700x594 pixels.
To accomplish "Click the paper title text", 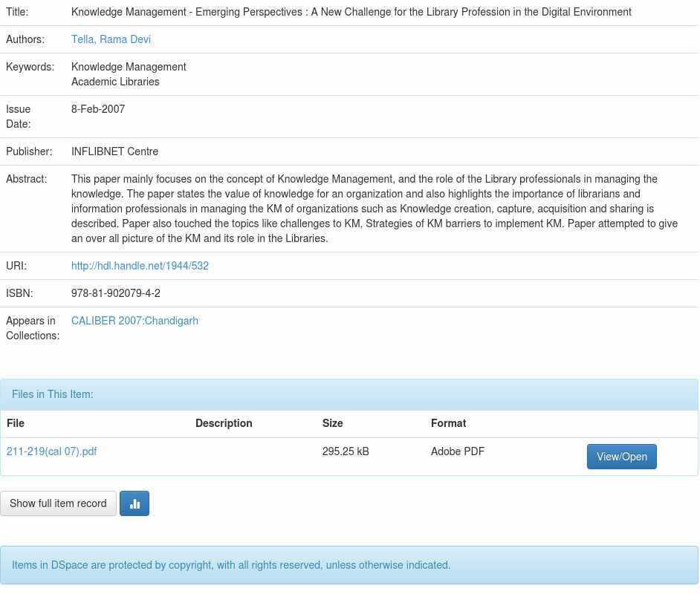I will [351, 12].
